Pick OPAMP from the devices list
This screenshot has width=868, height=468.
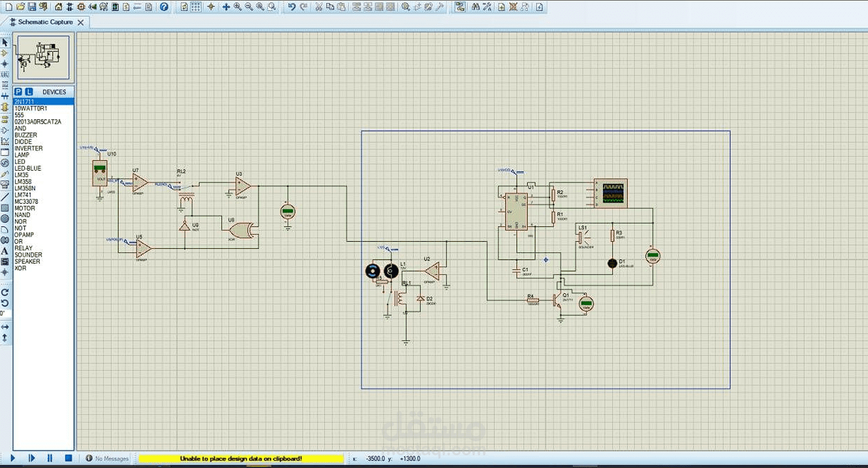tap(24, 235)
